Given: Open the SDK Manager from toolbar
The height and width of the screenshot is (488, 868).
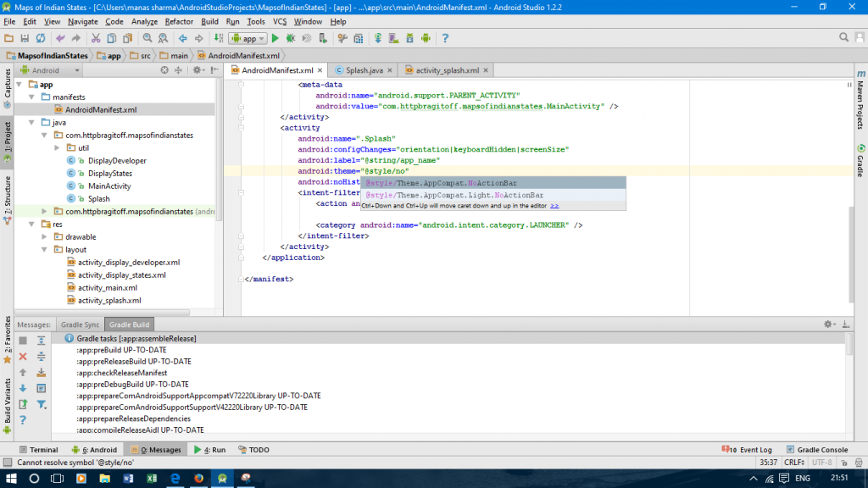Looking at the screenshot, I should pyautogui.click(x=409, y=38).
